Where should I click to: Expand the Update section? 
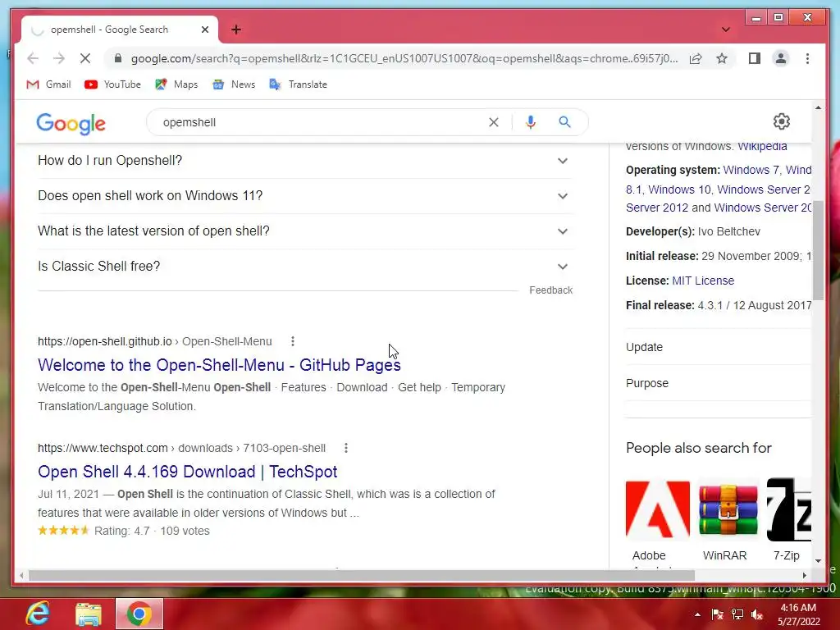click(x=718, y=347)
